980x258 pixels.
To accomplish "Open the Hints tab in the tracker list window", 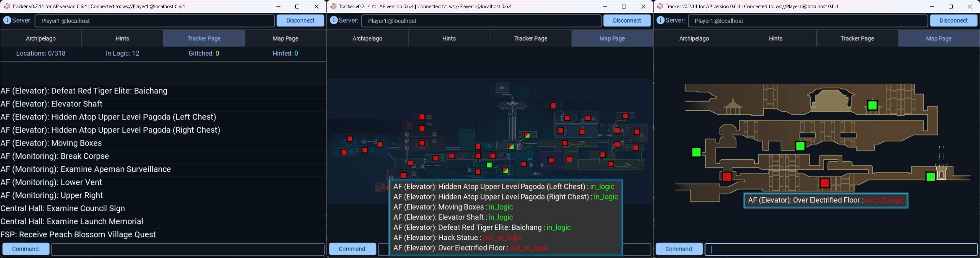I will point(122,39).
